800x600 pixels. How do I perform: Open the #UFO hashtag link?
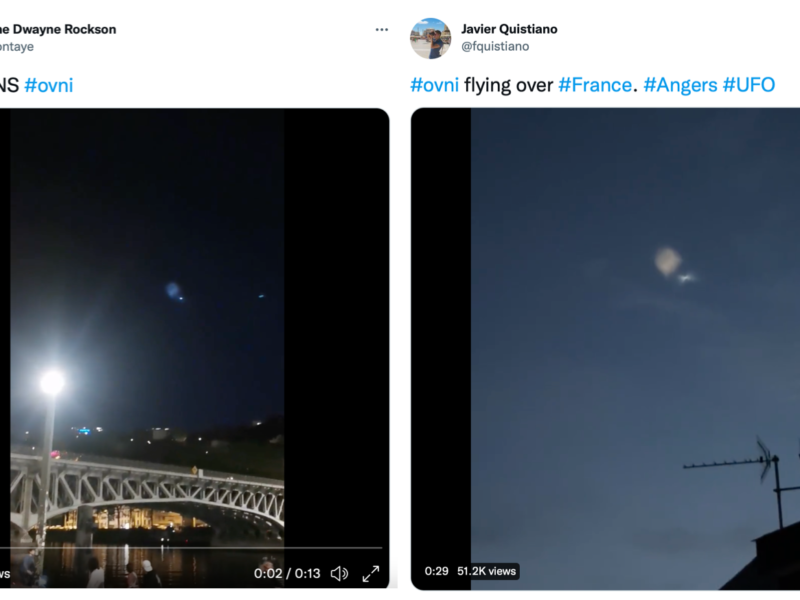point(748,85)
